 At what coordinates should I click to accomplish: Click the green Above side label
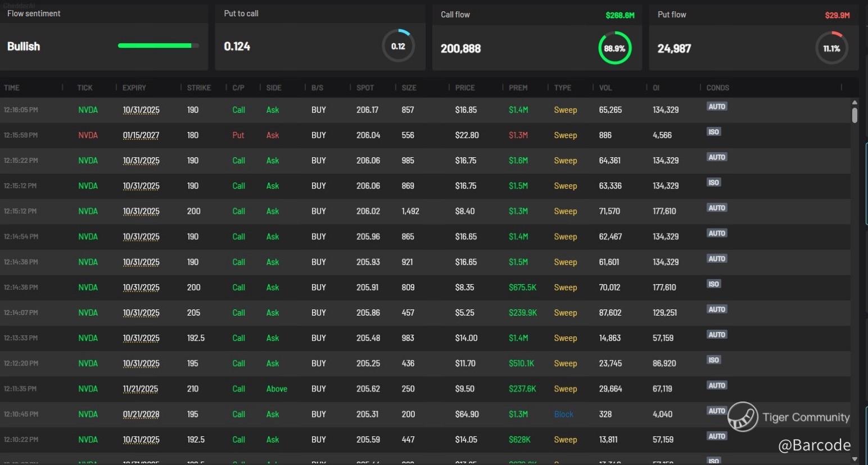(x=277, y=389)
